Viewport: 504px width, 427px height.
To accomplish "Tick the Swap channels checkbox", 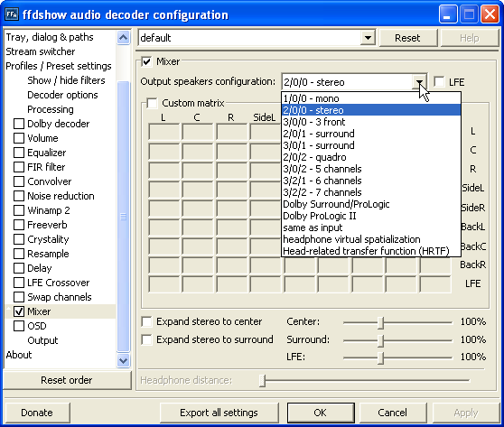I will [19, 297].
